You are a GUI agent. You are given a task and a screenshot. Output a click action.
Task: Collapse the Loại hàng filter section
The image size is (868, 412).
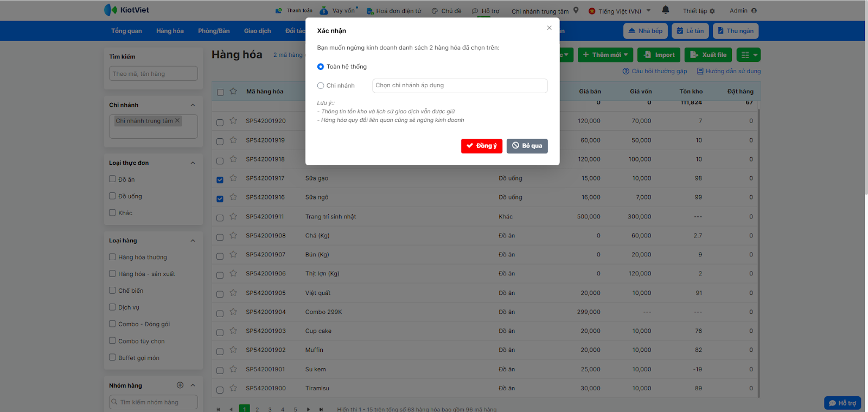[193, 241]
